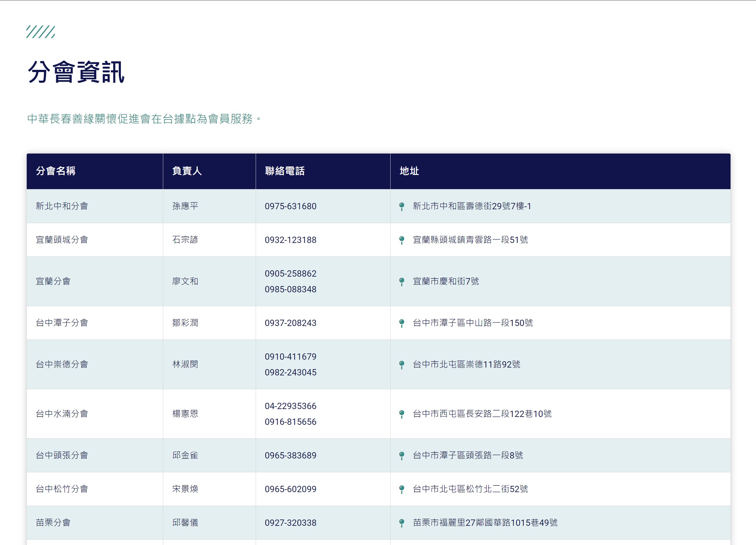This screenshot has width=756, height=545.
Task: Open address 台中市潭子區頭張路一段8號
Action: tap(468, 455)
